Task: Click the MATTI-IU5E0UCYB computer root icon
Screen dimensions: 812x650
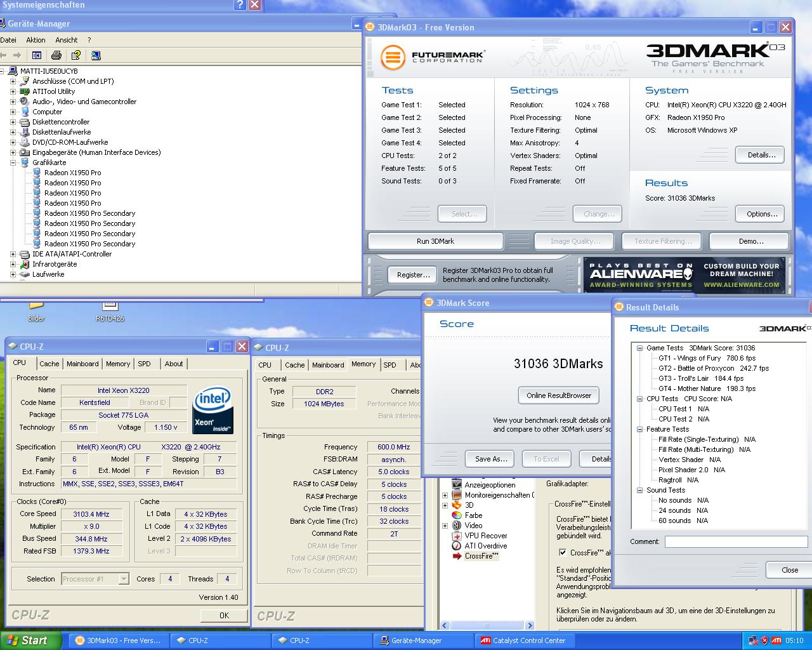Action: tap(13, 71)
